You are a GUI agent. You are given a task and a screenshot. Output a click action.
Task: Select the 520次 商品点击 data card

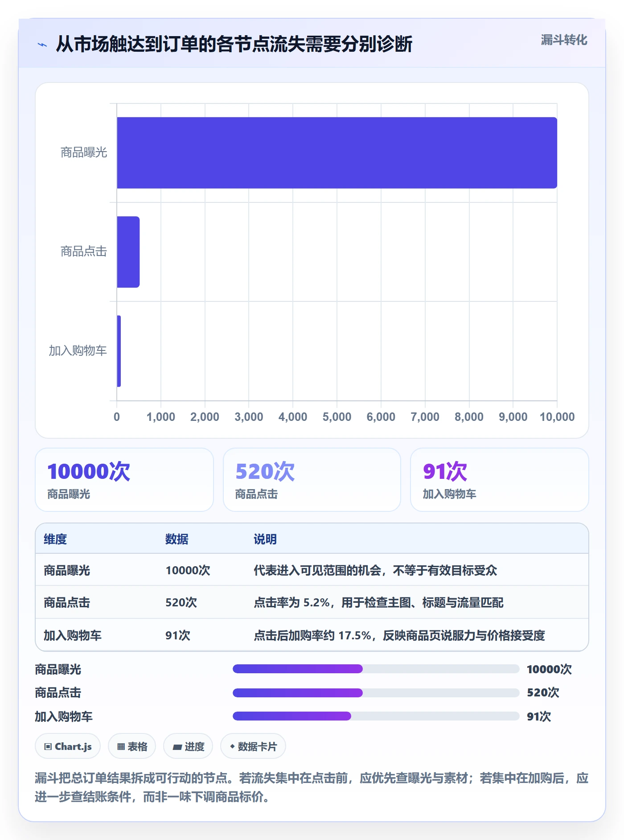pyautogui.click(x=312, y=480)
